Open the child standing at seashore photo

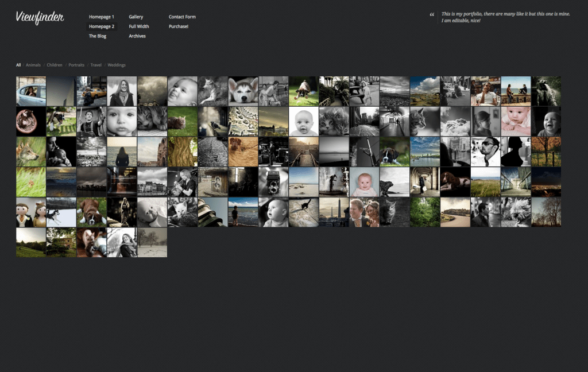pyautogui.click(x=243, y=212)
